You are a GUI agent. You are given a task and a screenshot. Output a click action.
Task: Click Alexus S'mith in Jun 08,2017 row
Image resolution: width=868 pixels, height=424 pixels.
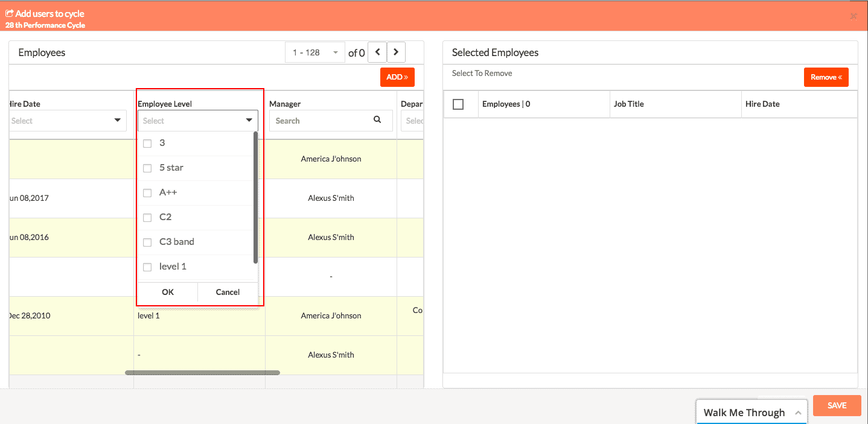click(331, 198)
